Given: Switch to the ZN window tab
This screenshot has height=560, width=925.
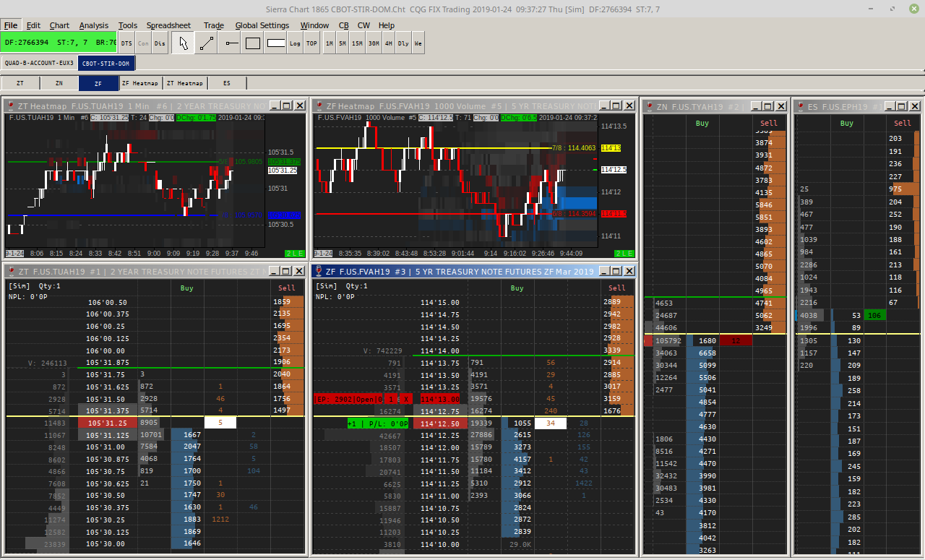Looking at the screenshot, I should [x=59, y=83].
